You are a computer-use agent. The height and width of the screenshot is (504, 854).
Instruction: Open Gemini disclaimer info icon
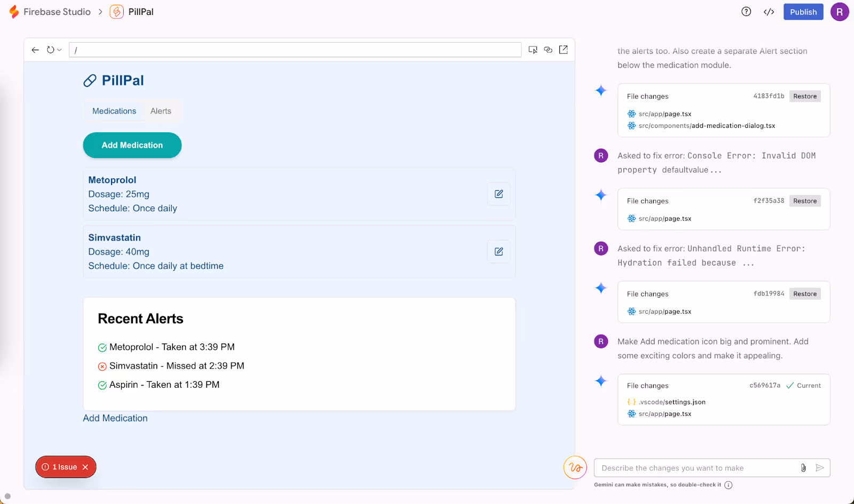click(729, 485)
